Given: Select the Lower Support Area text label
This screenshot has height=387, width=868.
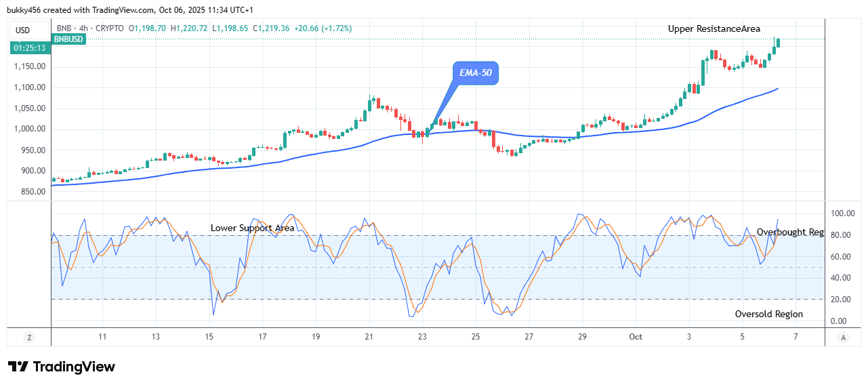Looking at the screenshot, I should pyautogui.click(x=252, y=228).
